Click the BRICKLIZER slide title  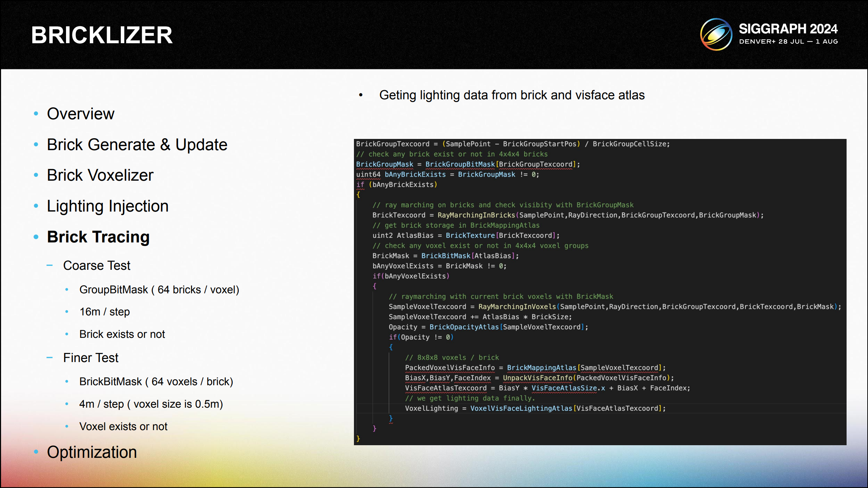(102, 35)
